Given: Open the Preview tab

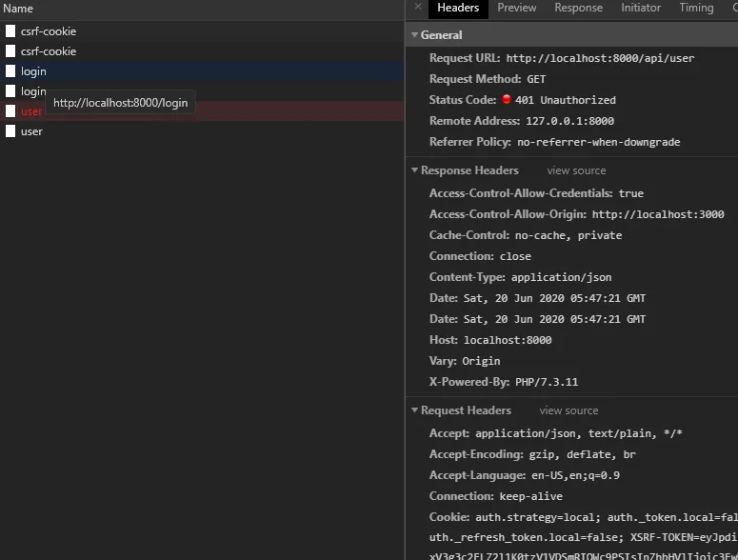Looking at the screenshot, I should [517, 8].
